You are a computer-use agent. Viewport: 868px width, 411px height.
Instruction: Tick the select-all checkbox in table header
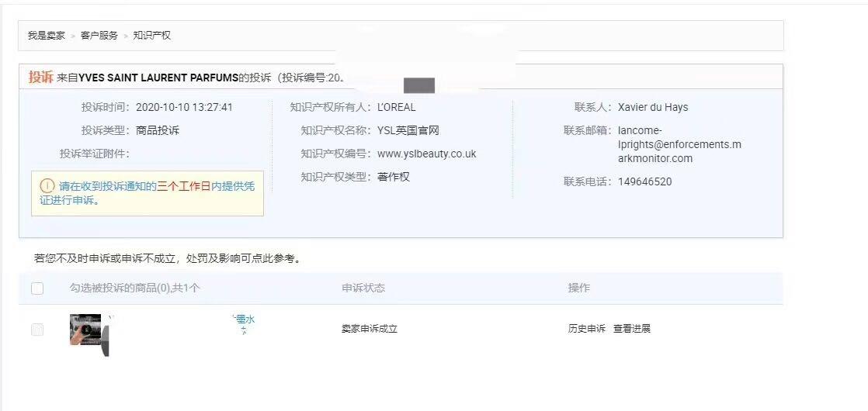[x=37, y=288]
